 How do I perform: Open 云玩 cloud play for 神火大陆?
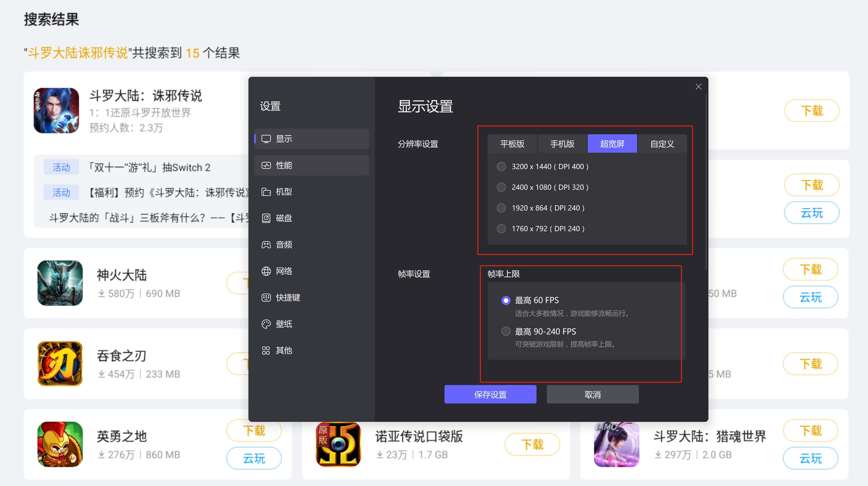[810, 297]
